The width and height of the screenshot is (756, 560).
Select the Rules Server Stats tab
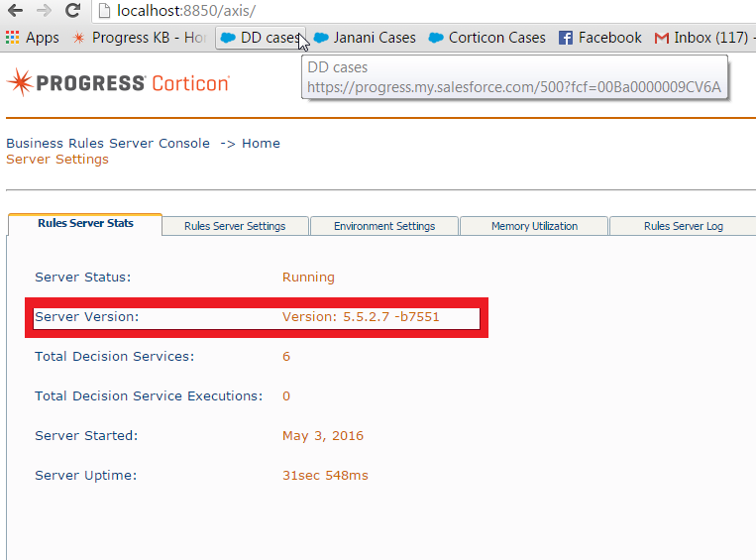[x=85, y=223]
